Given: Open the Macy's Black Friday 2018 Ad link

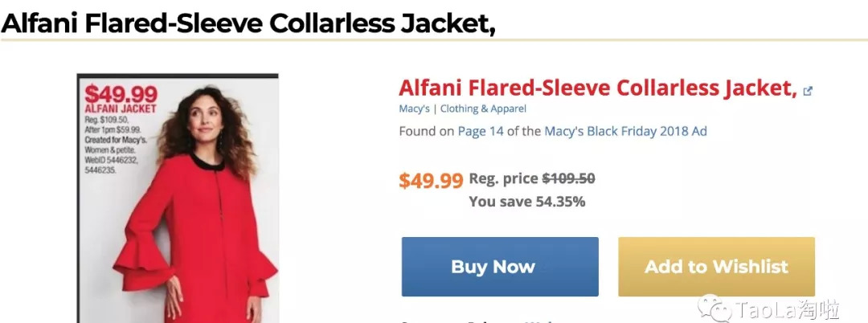Looking at the screenshot, I should [625, 131].
